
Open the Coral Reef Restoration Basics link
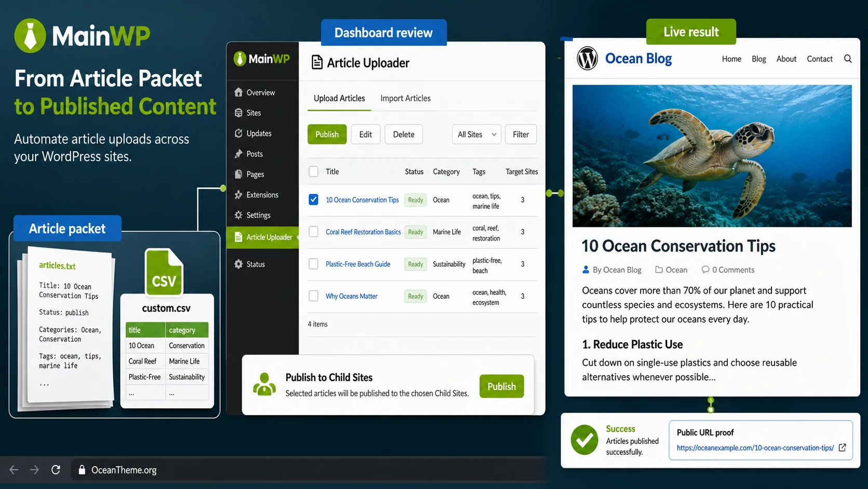click(x=363, y=232)
